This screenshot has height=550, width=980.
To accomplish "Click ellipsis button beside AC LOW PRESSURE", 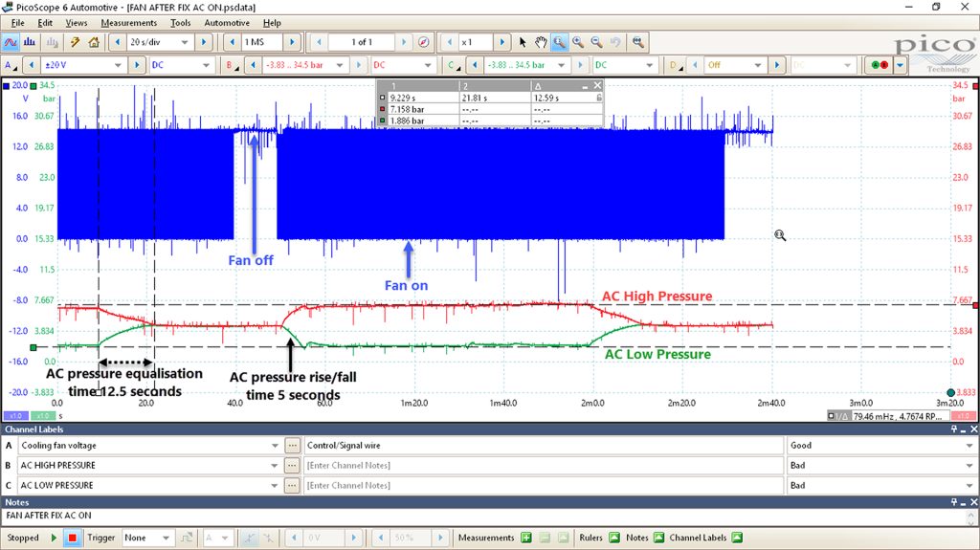I will 292,486.
